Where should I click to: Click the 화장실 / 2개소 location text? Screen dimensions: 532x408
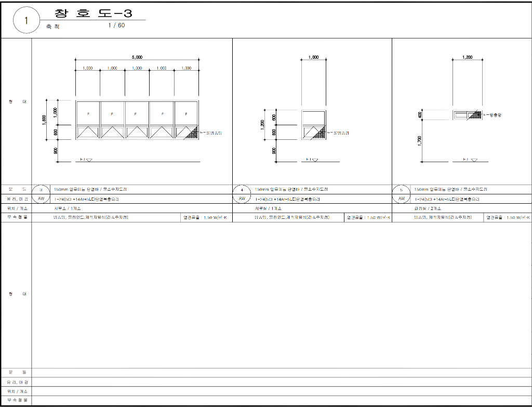click(427, 208)
